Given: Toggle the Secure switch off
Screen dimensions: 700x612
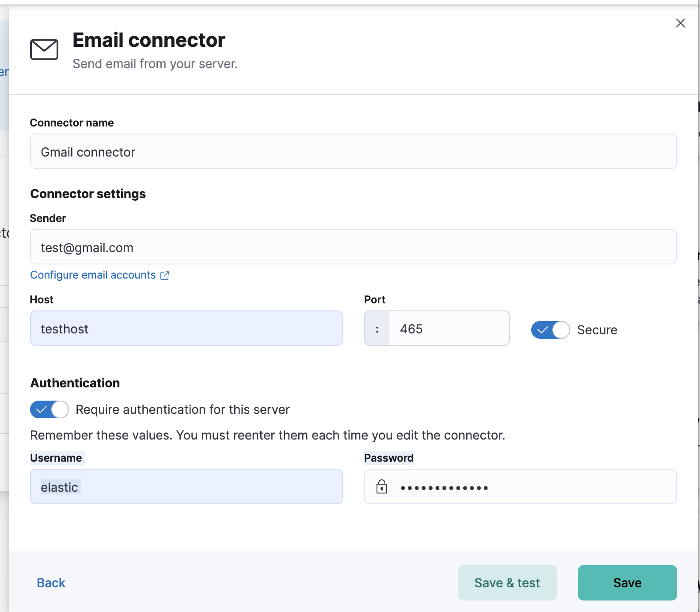Looking at the screenshot, I should click(x=550, y=330).
